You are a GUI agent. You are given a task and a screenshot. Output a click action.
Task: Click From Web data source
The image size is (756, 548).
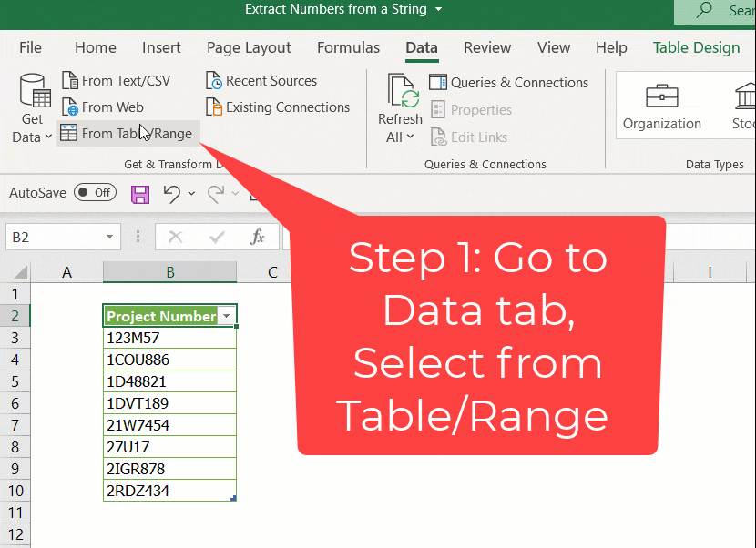(102, 107)
